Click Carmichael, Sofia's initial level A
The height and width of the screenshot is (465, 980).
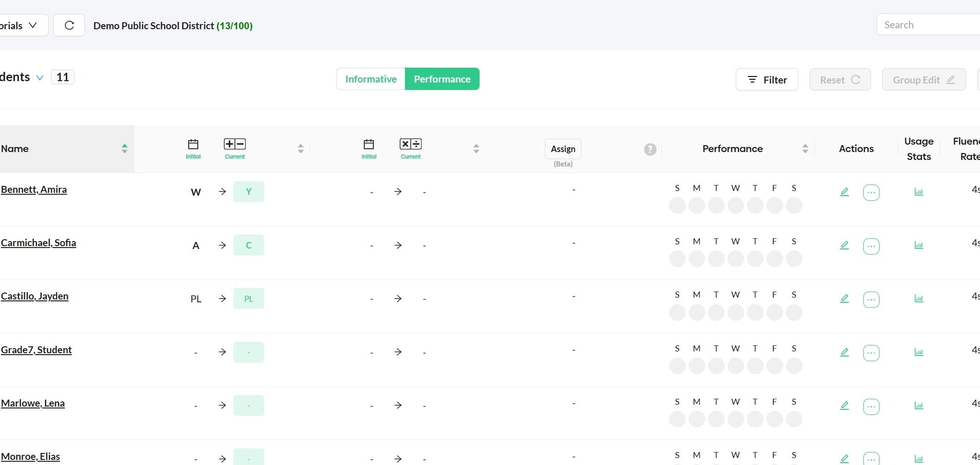coord(196,245)
